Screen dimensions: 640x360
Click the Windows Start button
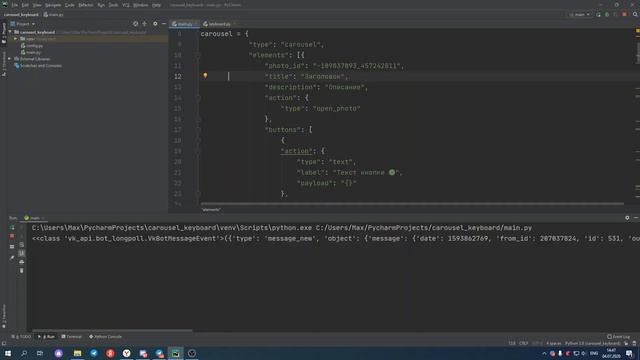click(x=8, y=353)
